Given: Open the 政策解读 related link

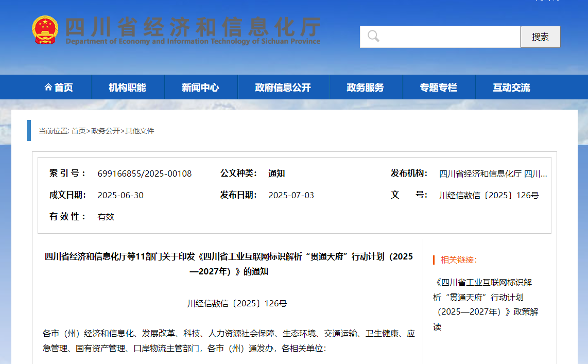Looking at the screenshot, I should tap(487, 304).
